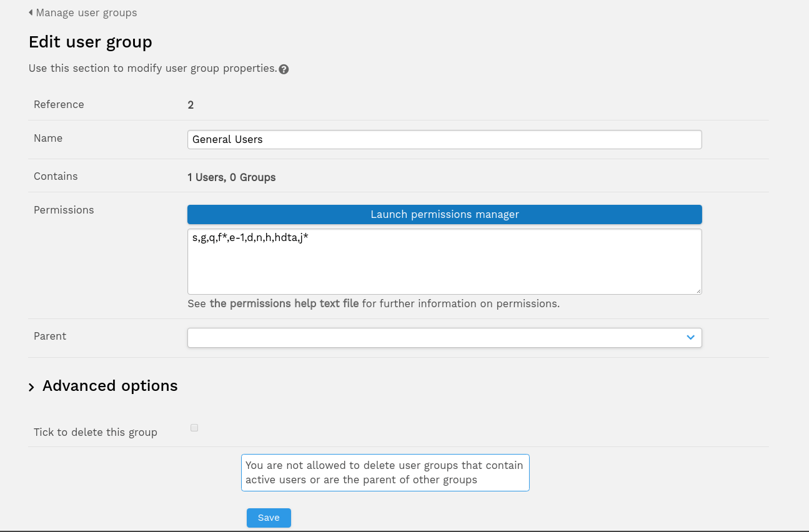809x532 pixels.
Task: Click the Name label
Action: [x=48, y=138]
